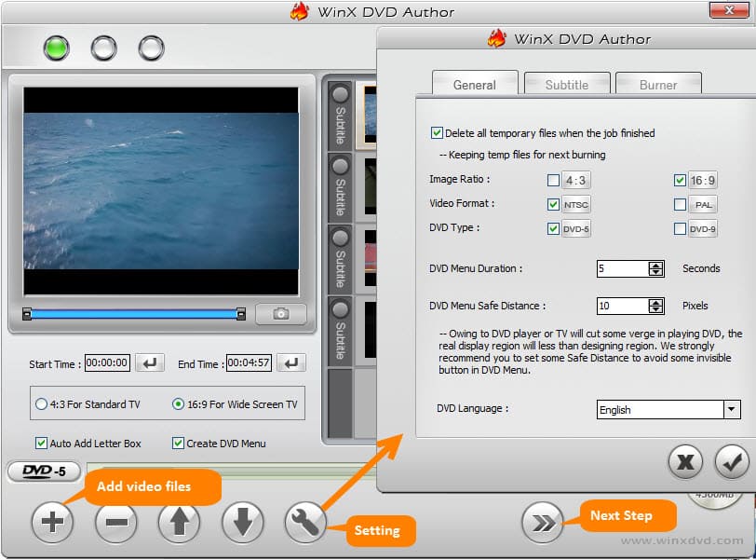Viewport: 756px width, 560px height.
Task: Select 16:9 For Wide Screen TV radio
Action: coord(178,403)
